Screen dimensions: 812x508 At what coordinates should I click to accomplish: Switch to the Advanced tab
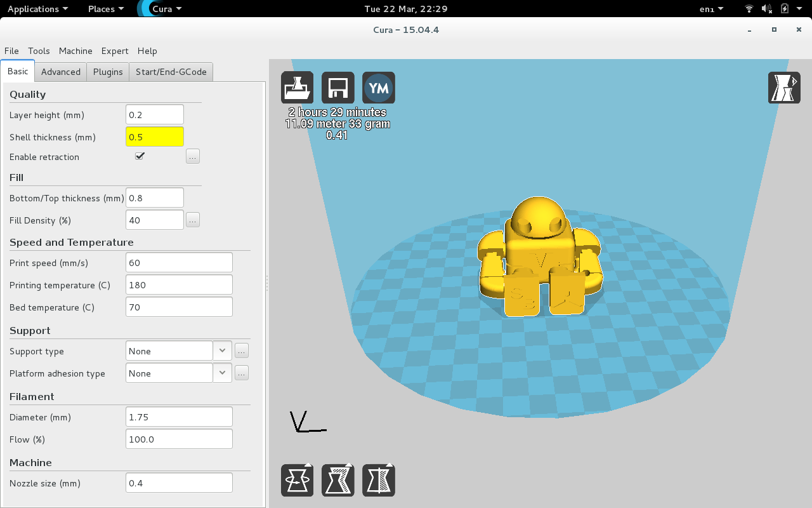pyautogui.click(x=61, y=72)
